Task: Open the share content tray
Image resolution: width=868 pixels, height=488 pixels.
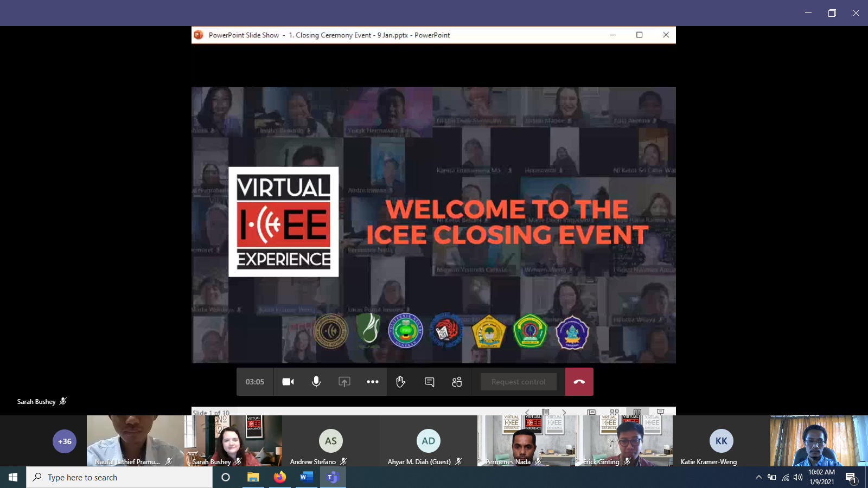Action: [344, 382]
